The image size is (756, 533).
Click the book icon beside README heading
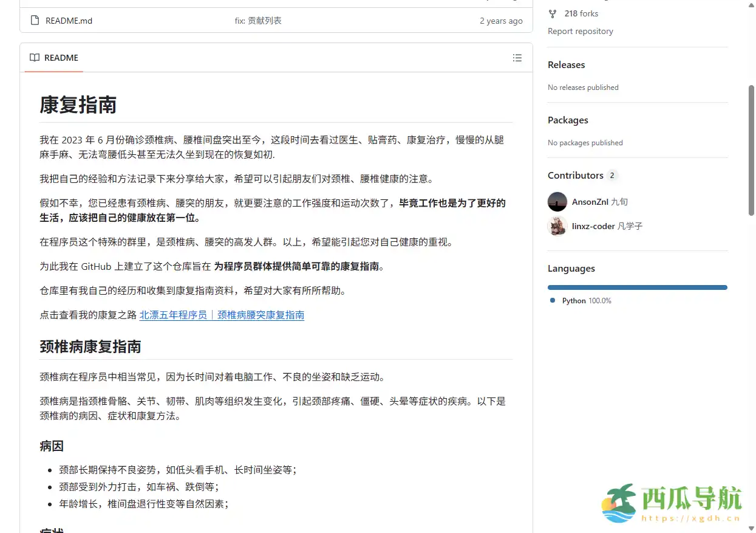click(x=35, y=57)
